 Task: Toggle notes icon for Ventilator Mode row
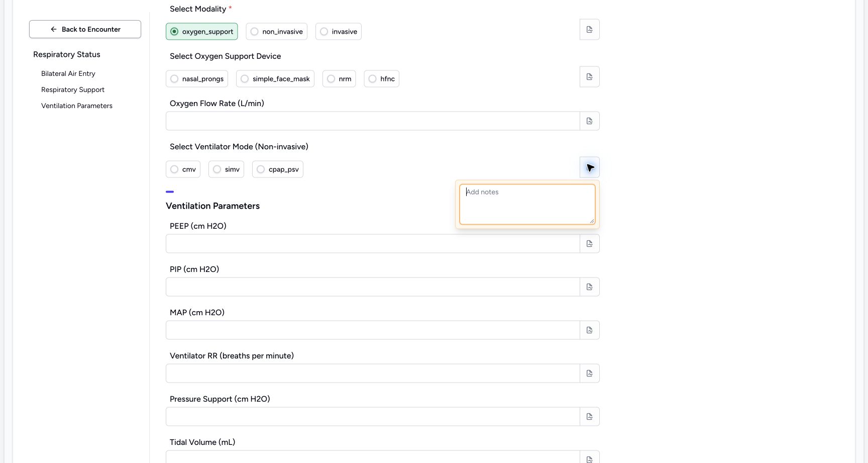[x=589, y=167]
